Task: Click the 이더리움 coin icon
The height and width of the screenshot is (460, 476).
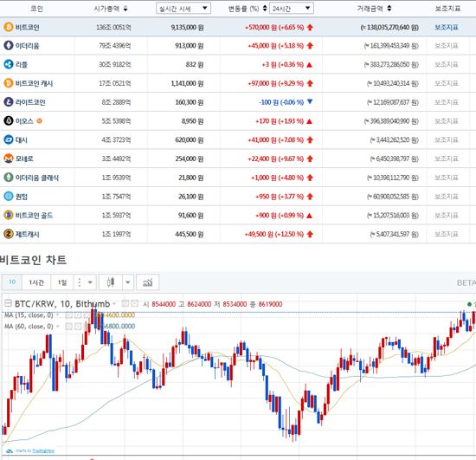Action: click(9, 46)
